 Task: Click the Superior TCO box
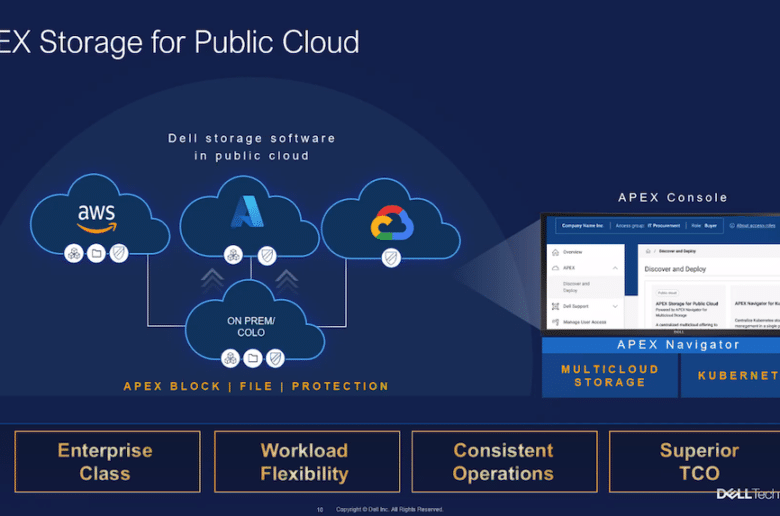coord(695,462)
